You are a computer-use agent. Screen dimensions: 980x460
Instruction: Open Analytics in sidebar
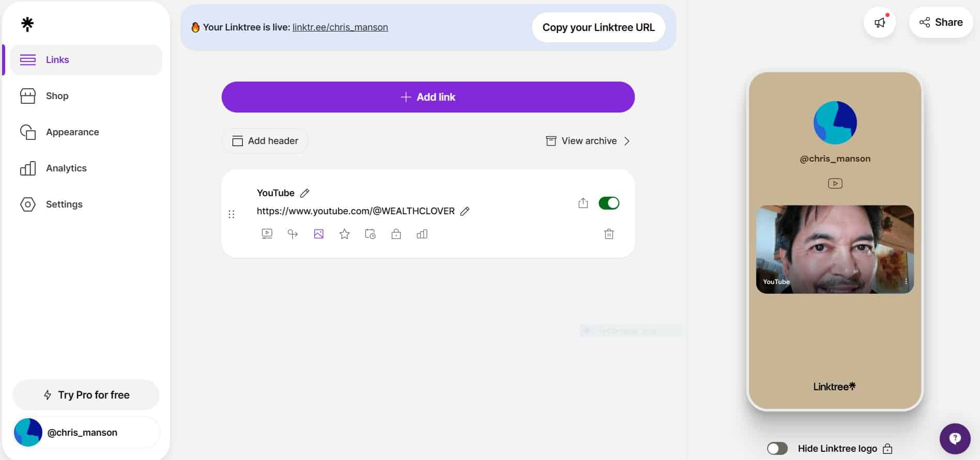pos(86,168)
